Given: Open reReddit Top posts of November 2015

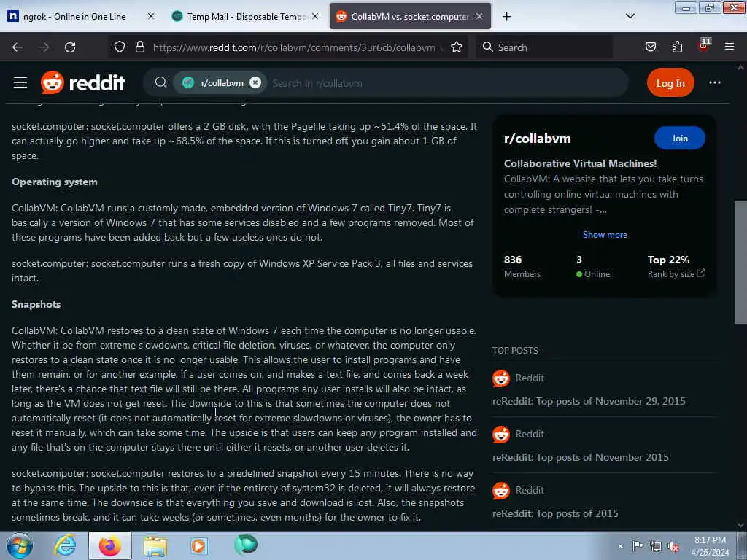Looking at the screenshot, I should coord(580,457).
